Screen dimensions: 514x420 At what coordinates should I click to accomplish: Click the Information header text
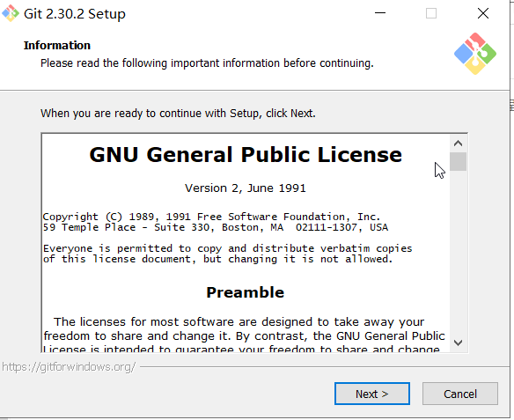tap(57, 45)
